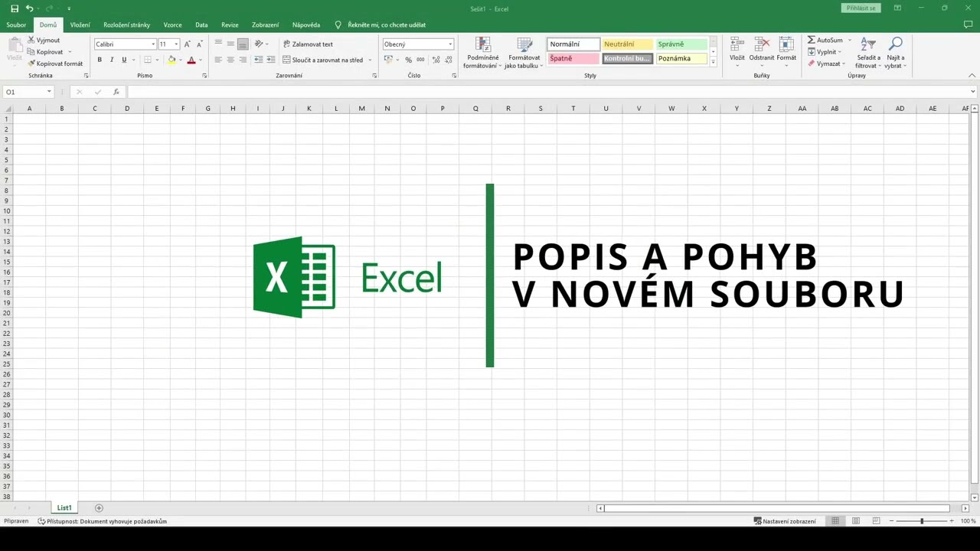
Task: Decrease decimal places
Action: [449, 60]
